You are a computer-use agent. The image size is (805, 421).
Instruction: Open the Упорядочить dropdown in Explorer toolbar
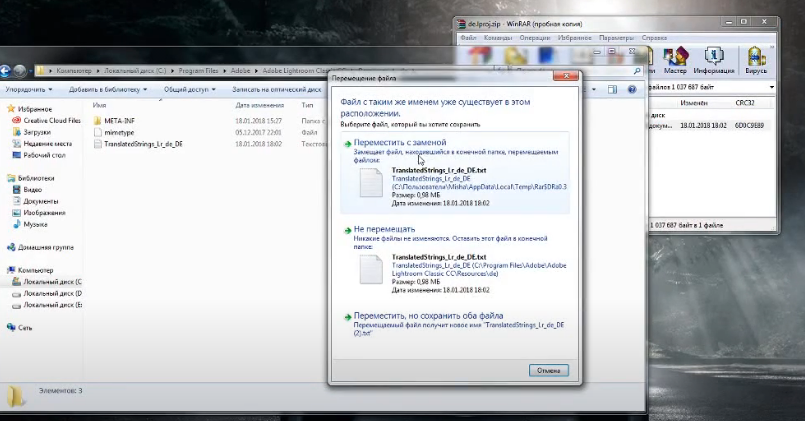[x=30, y=89]
